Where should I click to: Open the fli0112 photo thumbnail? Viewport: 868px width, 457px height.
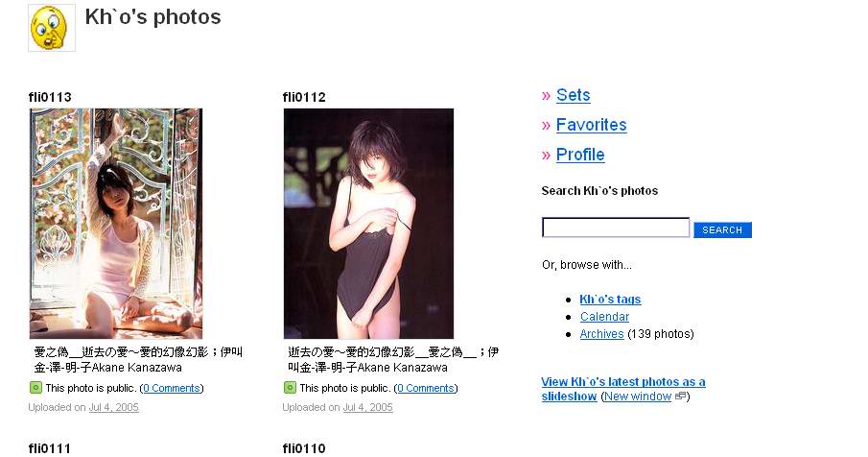[x=368, y=224]
